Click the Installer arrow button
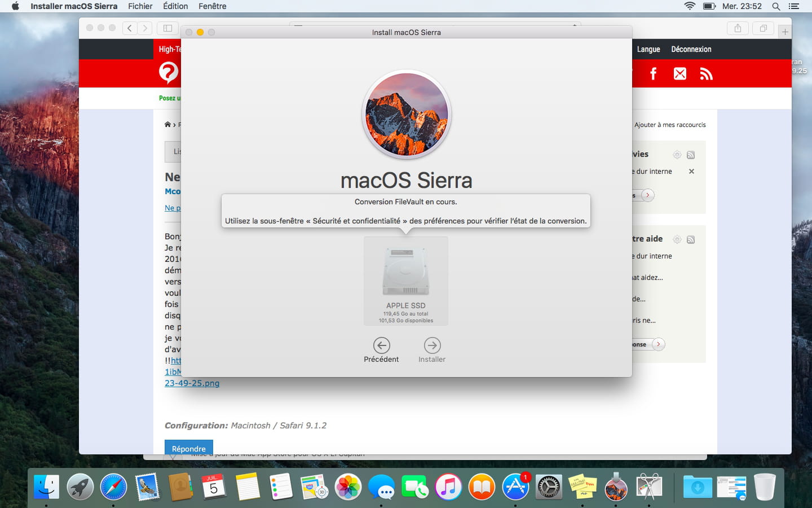Viewport: 812px width, 508px height. click(432, 345)
